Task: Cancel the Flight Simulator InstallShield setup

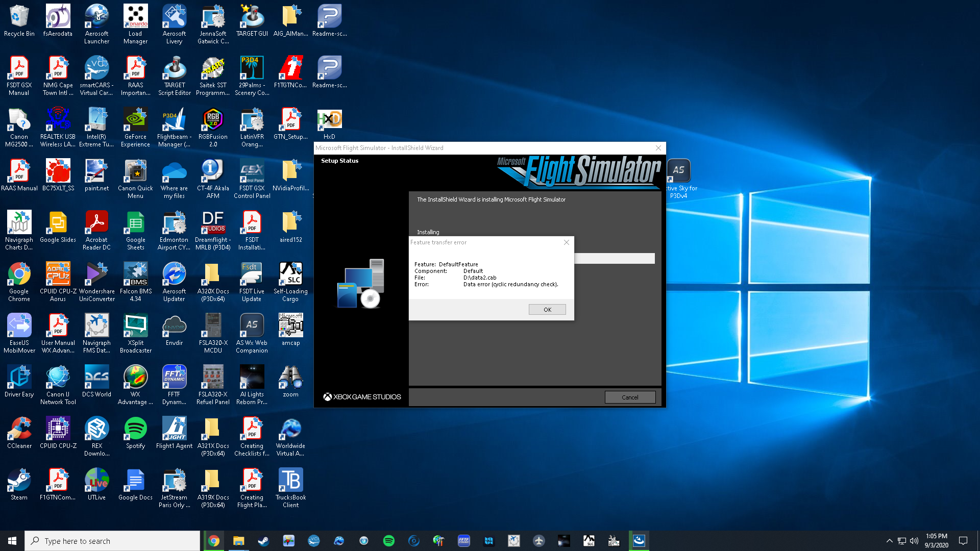Action: click(630, 397)
